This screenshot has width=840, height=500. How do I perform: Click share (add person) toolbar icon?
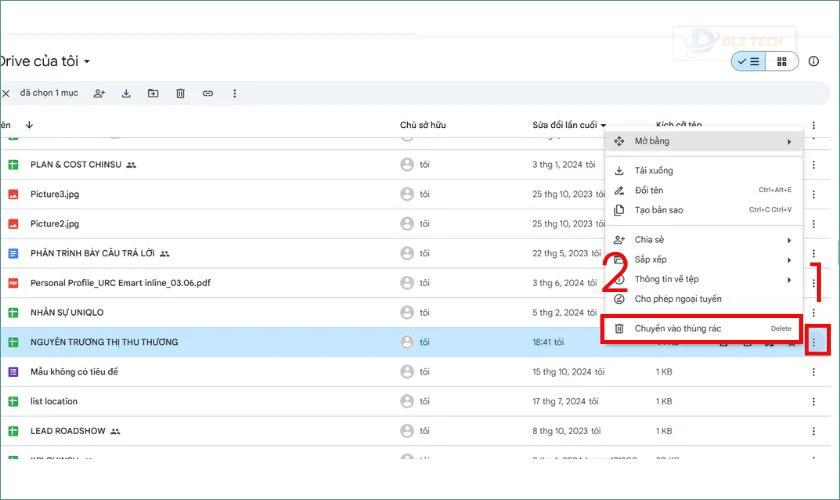coord(99,93)
